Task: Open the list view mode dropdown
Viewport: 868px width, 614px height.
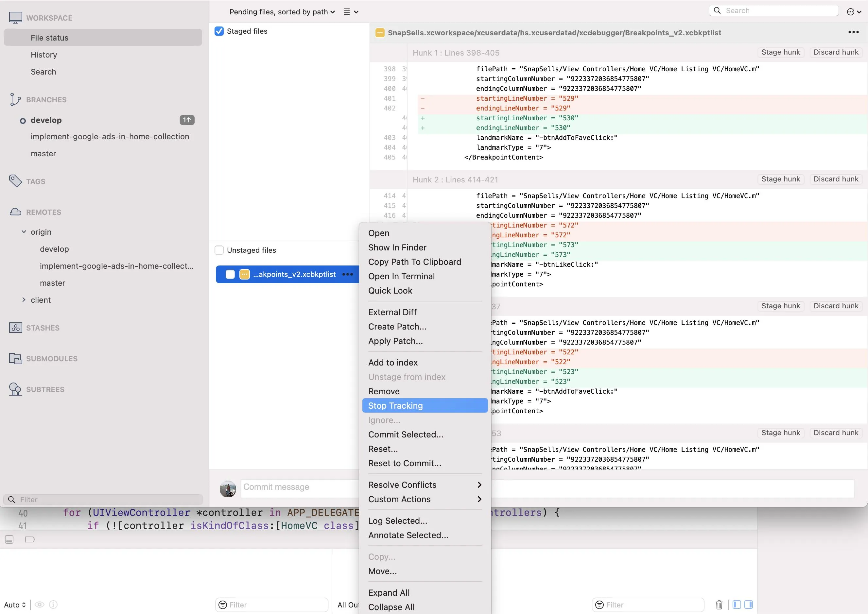Action: [x=351, y=12]
